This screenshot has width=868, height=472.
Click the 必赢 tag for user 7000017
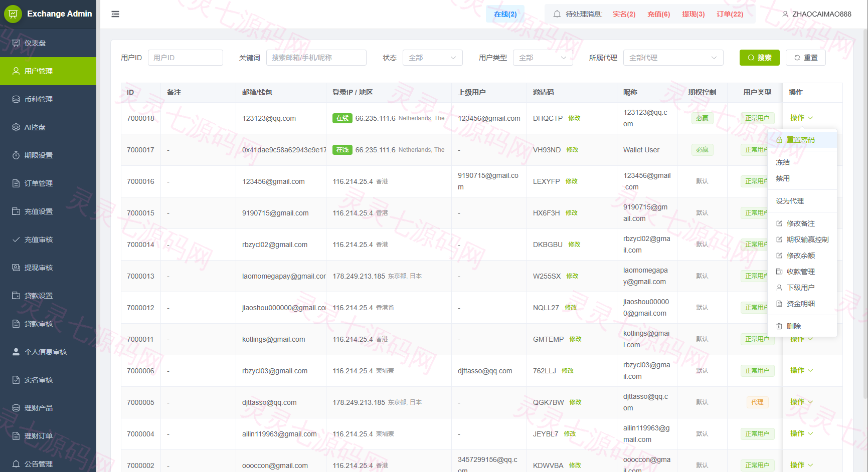point(702,150)
